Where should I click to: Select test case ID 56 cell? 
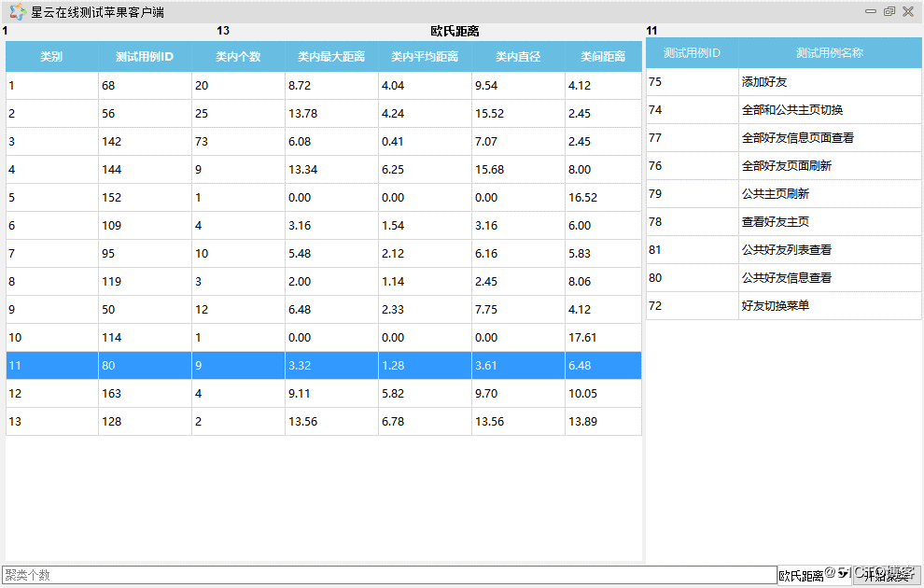pos(145,114)
